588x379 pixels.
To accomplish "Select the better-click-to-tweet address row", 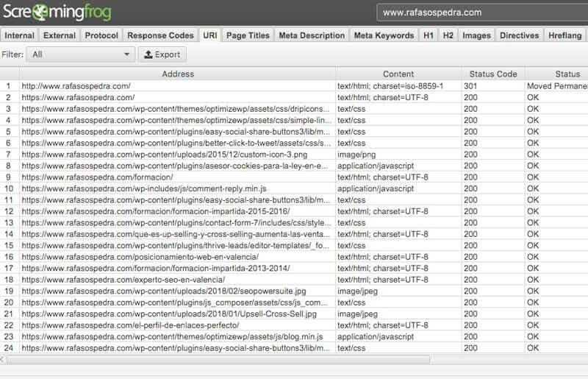I will [x=176, y=143].
